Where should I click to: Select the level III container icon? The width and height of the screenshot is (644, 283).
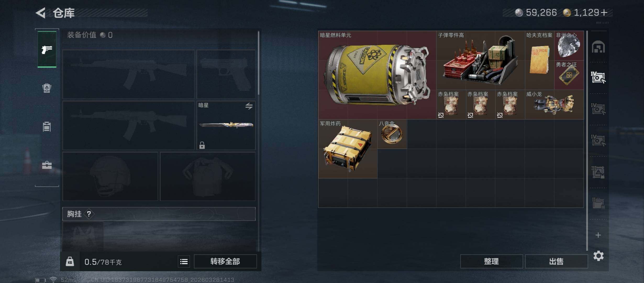598,172
